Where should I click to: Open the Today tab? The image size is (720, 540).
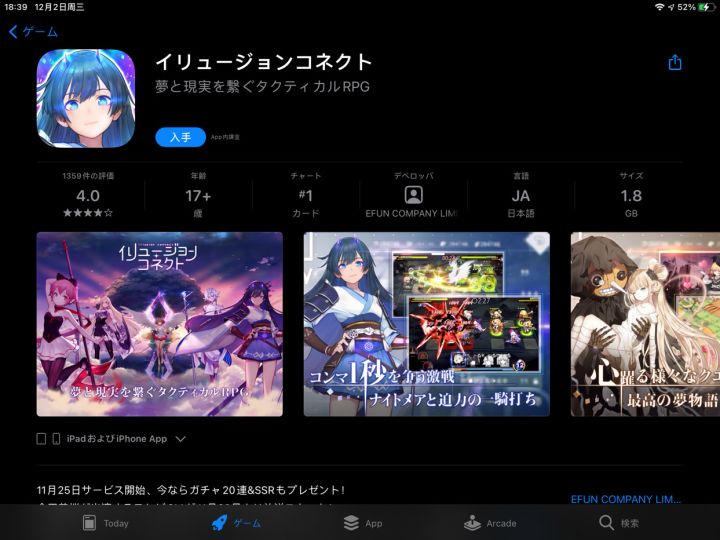point(106,523)
